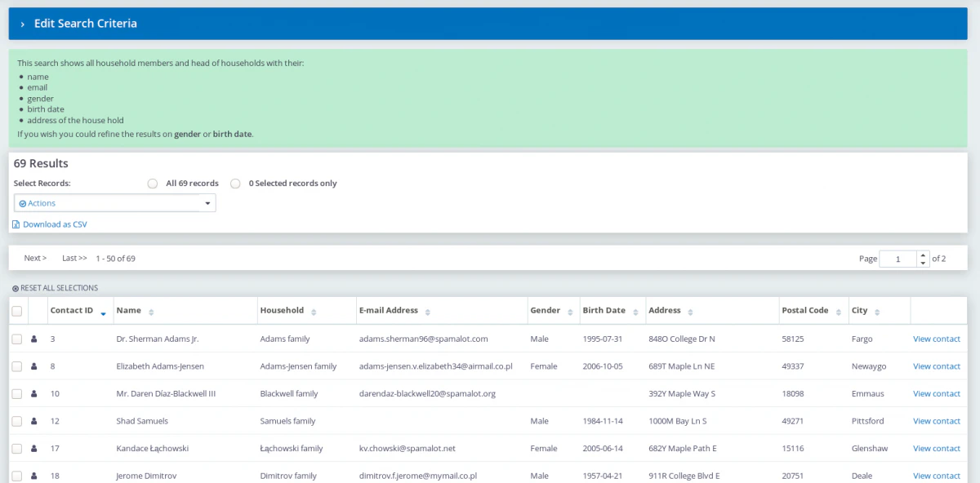
Task: Select the All 69 records radio button
Action: click(x=153, y=184)
